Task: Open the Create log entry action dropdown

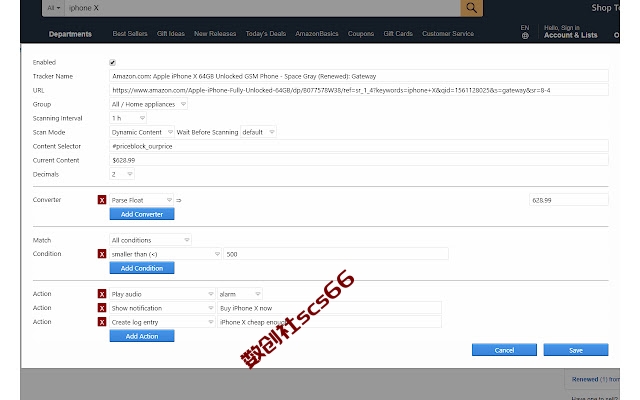Action: [162, 322]
